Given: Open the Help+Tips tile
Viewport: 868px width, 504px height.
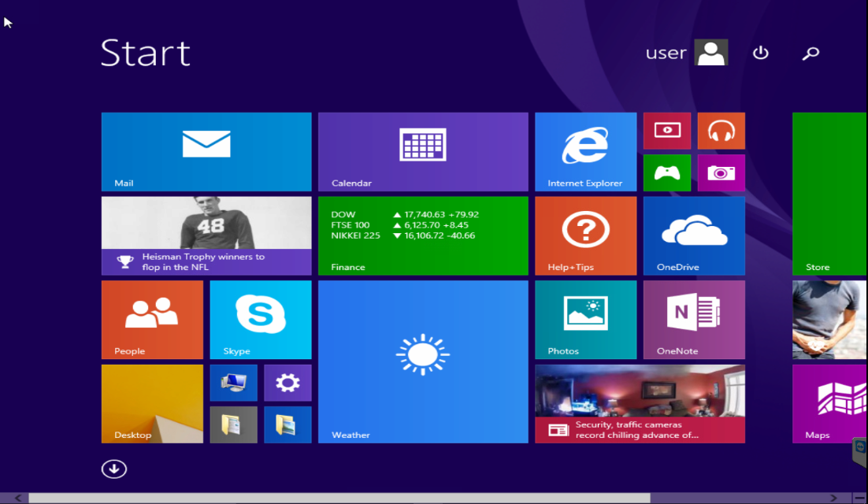Looking at the screenshot, I should (586, 235).
